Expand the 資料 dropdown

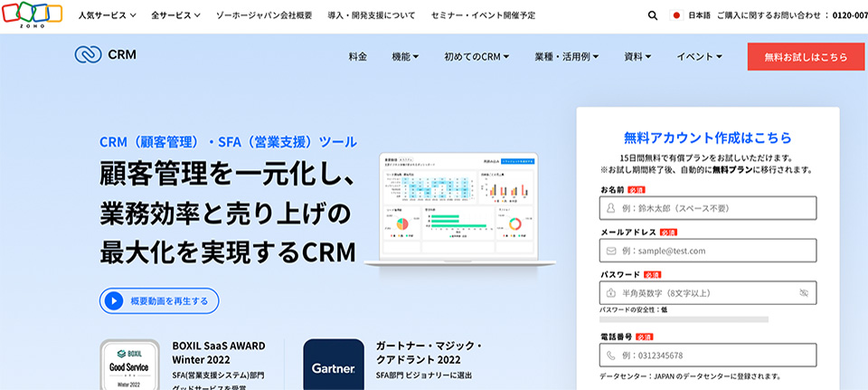(x=637, y=56)
